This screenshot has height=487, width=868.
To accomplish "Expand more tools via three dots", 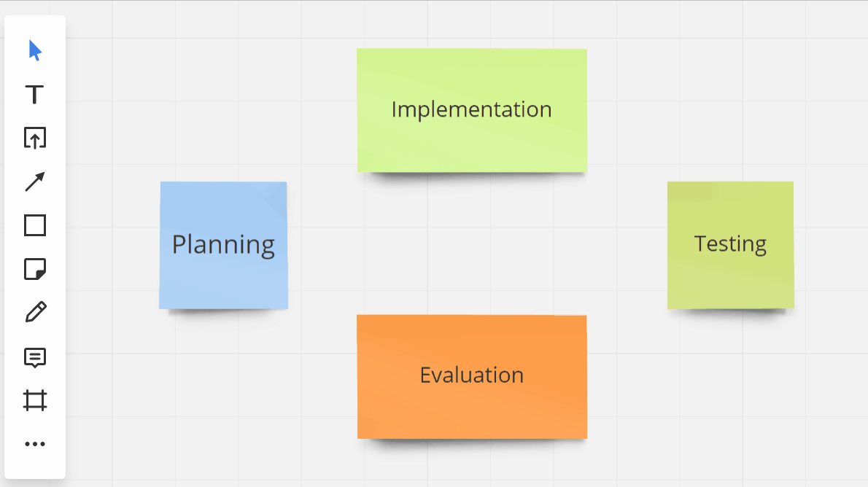I will (x=35, y=443).
